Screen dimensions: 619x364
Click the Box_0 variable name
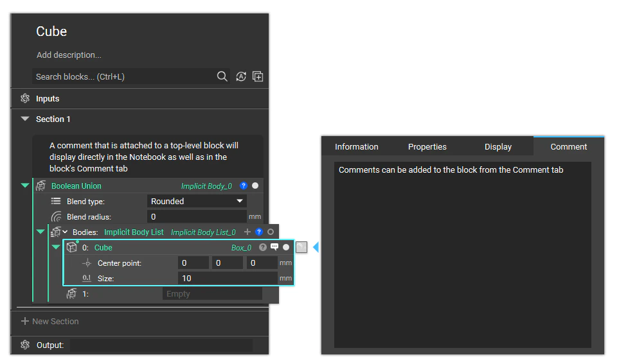pyautogui.click(x=241, y=248)
